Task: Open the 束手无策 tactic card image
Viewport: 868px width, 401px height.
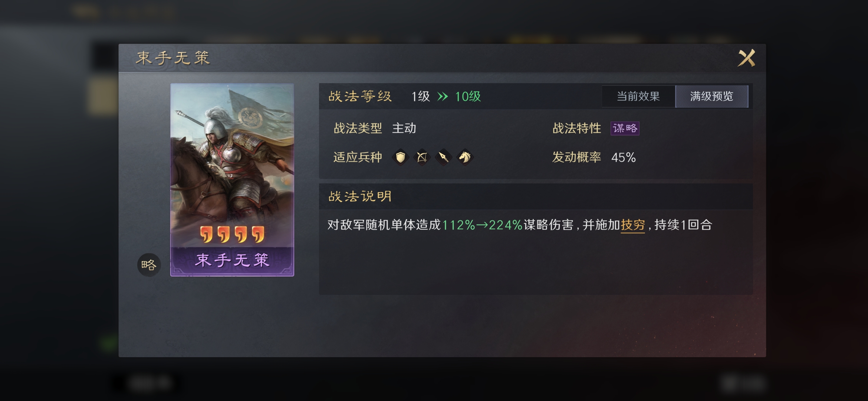Action: 232,180
